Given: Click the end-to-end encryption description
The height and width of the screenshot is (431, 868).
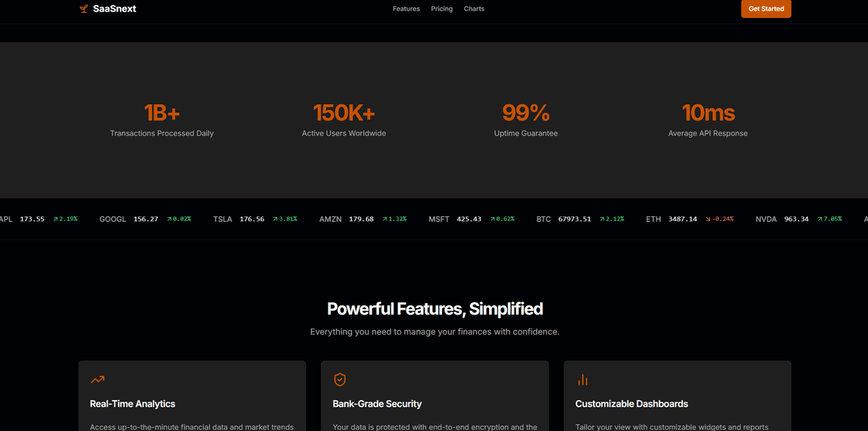Looking at the screenshot, I should [435, 427].
